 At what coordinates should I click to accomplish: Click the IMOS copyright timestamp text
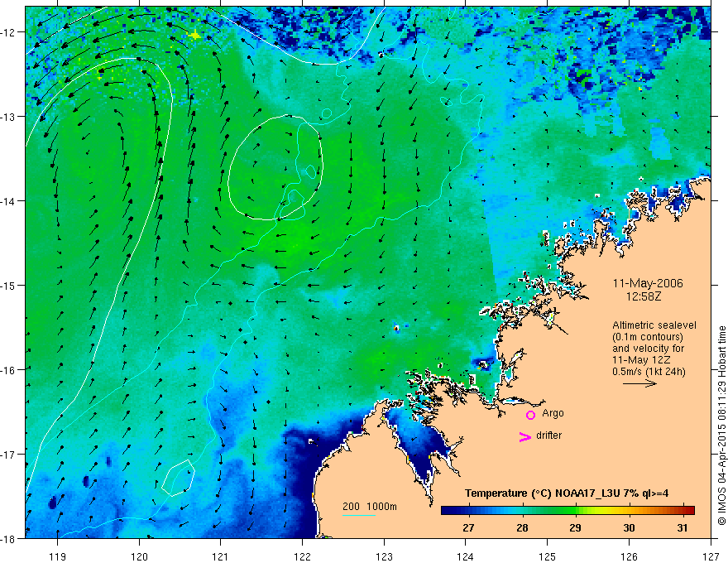click(x=721, y=426)
